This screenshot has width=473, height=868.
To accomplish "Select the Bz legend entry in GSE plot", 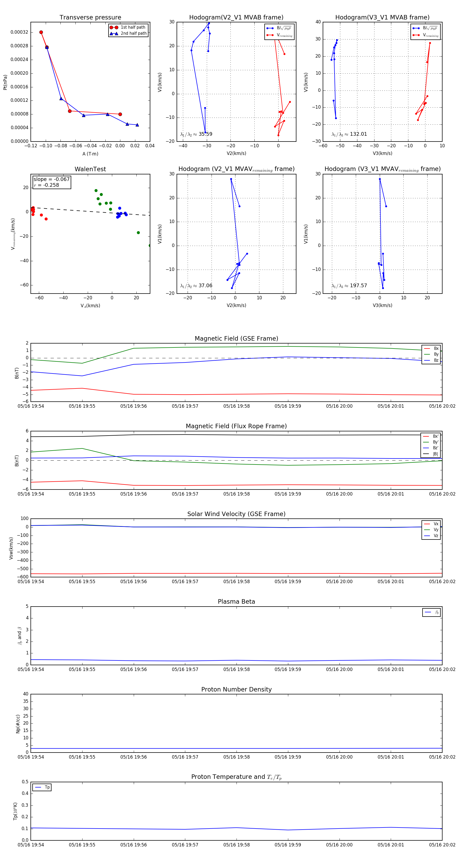I will pos(431,360).
